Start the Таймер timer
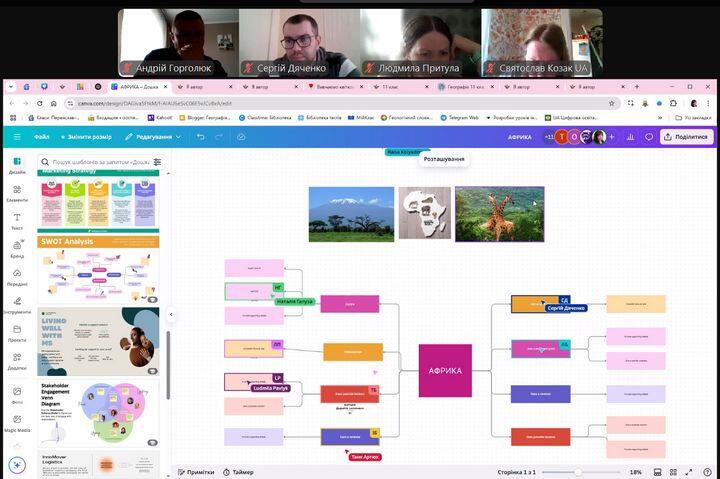The width and height of the screenshot is (720, 479). (x=238, y=472)
